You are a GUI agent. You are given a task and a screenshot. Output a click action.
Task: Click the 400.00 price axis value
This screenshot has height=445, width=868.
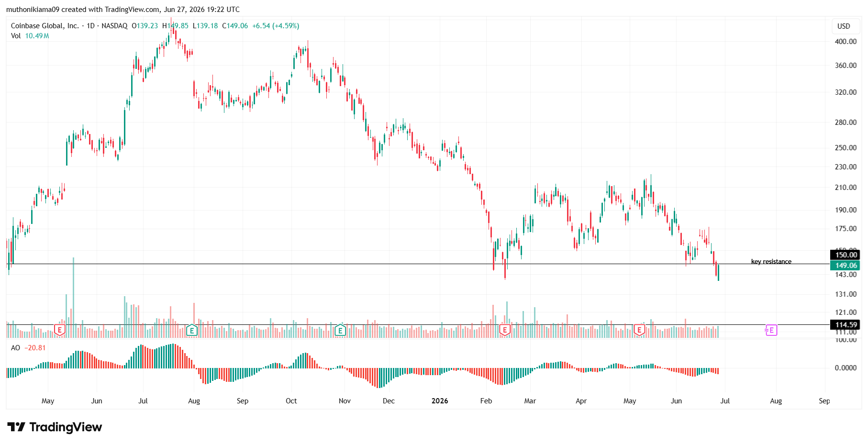(x=846, y=42)
